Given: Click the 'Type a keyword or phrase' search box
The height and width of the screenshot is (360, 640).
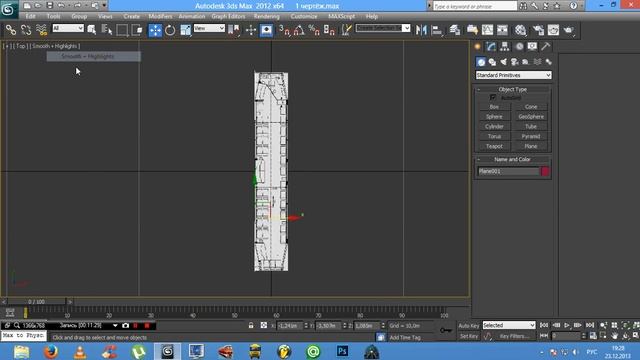Looking at the screenshot, I should pos(475,6).
